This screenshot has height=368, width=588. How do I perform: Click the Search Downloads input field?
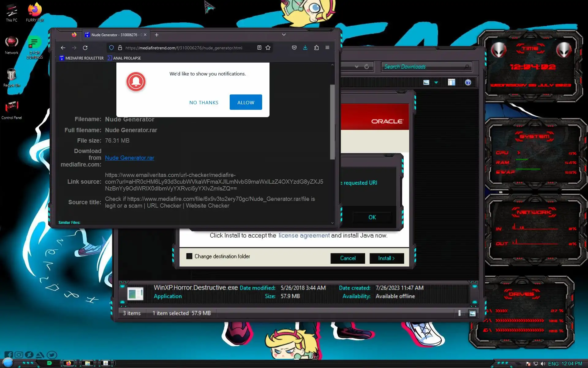[423, 67]
